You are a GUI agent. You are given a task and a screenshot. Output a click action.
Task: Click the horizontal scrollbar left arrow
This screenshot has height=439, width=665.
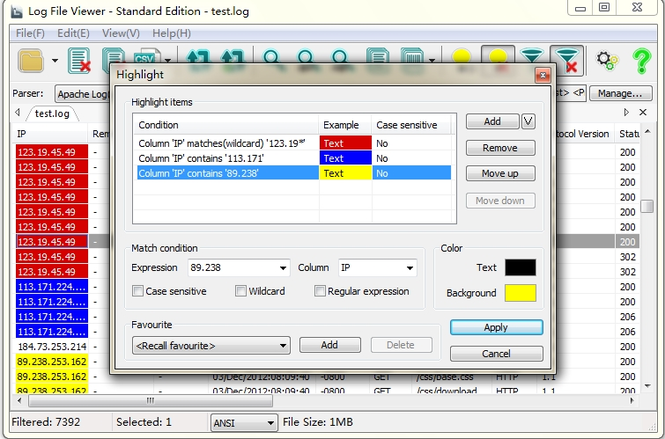tap(19, 400)
